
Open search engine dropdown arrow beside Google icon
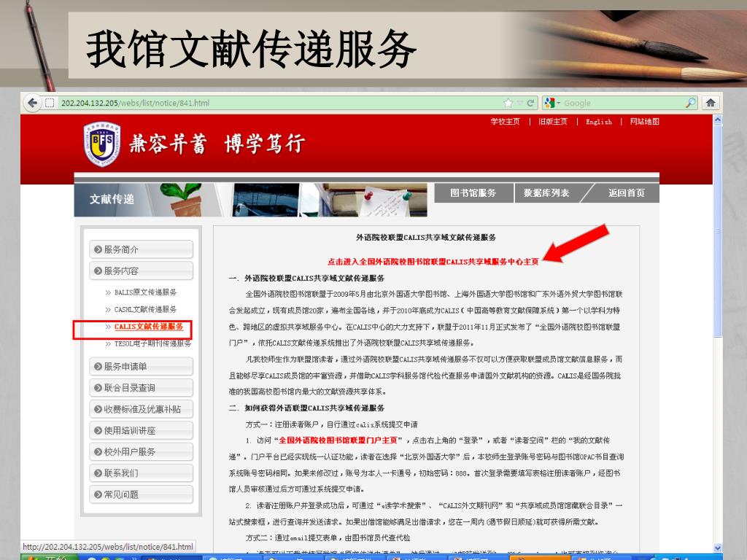pyautogui.click(x=559, y=104)
